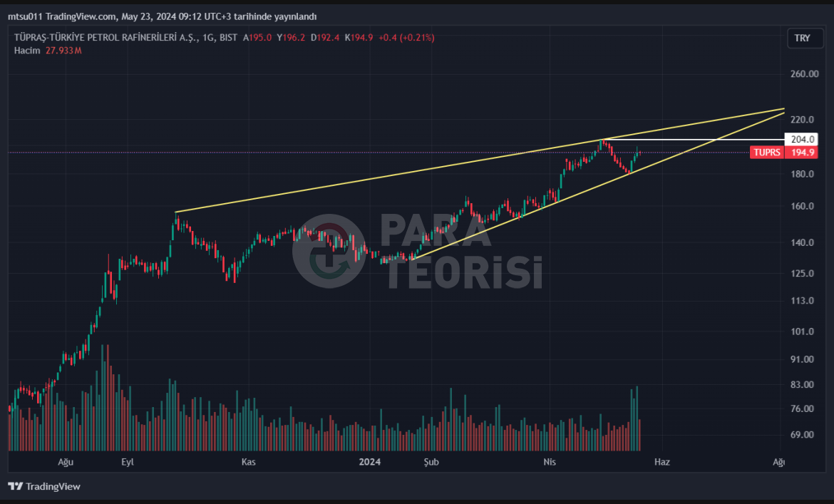Click the K194.9 close price value
834x504 pixels.
(359, 38)
